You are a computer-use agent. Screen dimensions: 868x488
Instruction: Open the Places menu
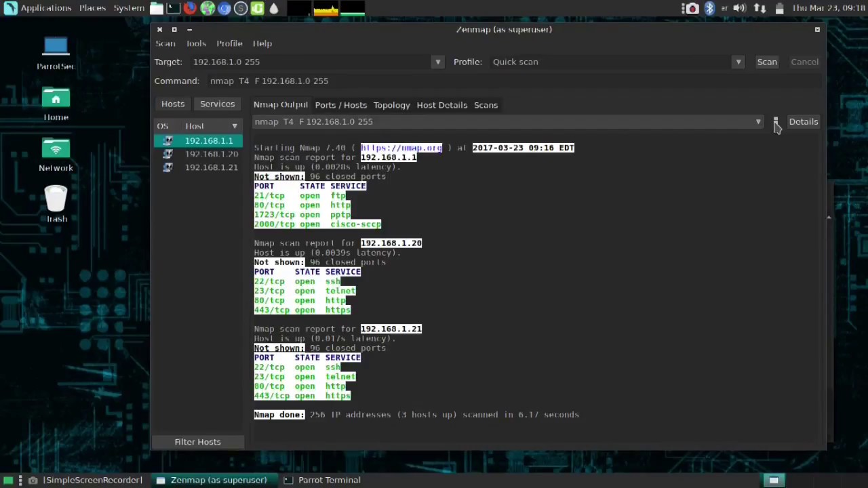[x=92, y=8]
